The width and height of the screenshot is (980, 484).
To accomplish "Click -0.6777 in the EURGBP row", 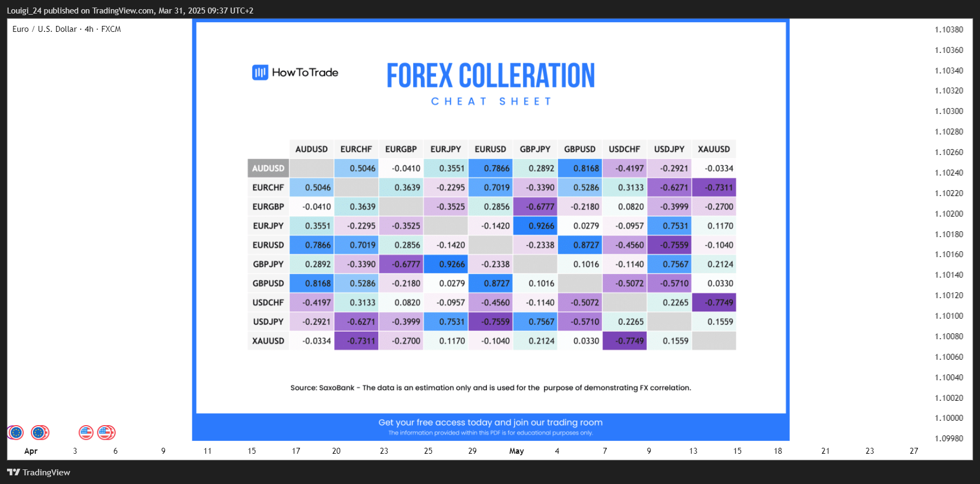I will [535, 207].
